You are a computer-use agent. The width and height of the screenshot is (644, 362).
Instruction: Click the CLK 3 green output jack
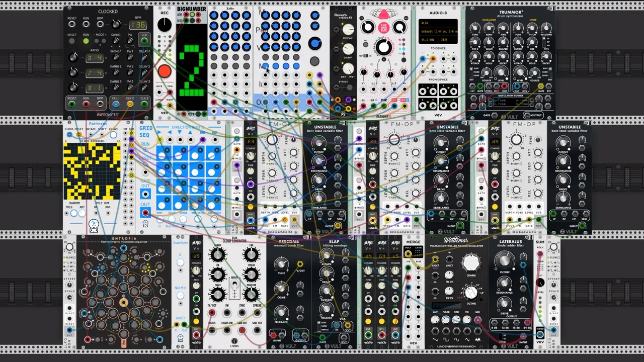144,104
